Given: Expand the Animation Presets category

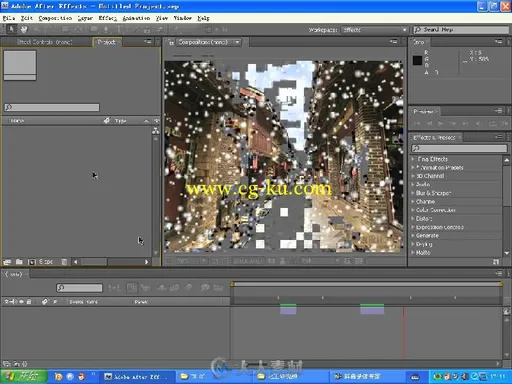Looking at the screenshot, I should click(413, 167).
